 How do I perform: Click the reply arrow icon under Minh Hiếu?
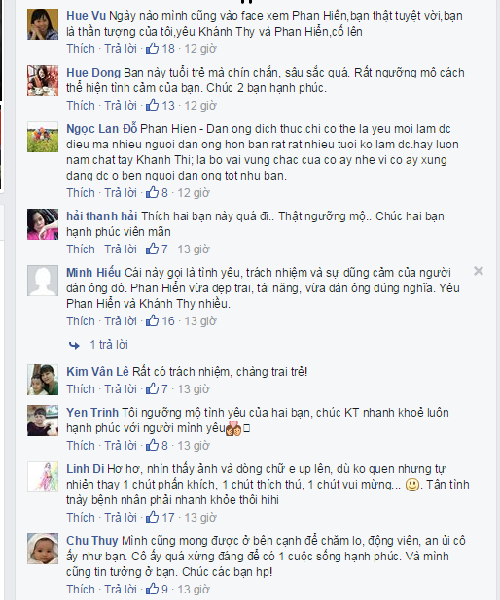tap(74, 346)
